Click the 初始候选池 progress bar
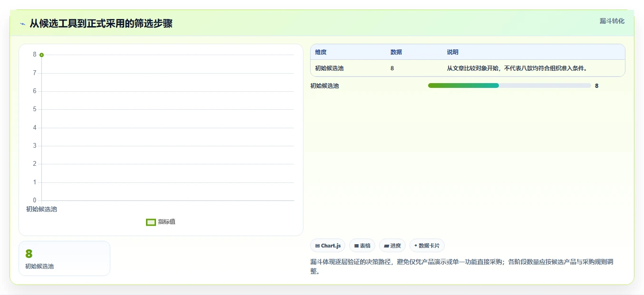644x295 pixels. pyautogui.click(x=509, y=86)
